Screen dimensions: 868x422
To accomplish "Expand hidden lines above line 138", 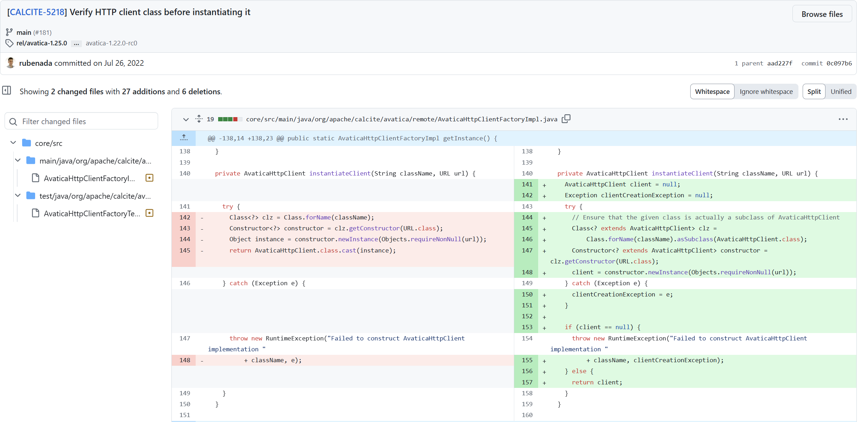I will tap(184, 138).
